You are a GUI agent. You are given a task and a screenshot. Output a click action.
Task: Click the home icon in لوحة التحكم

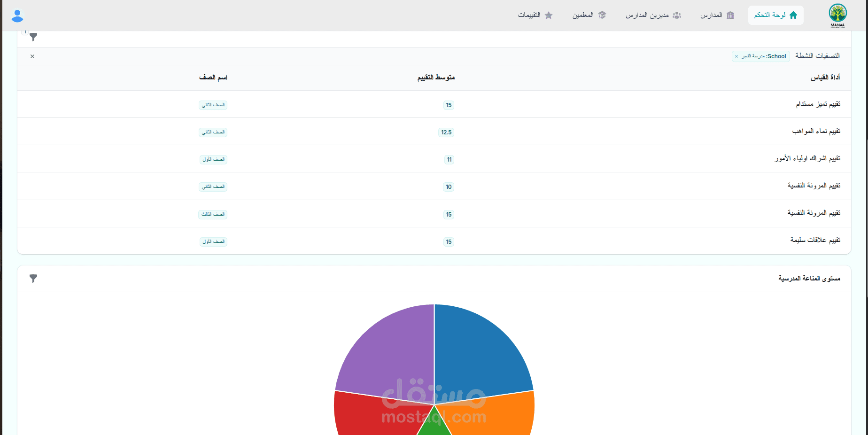[793, 15]
